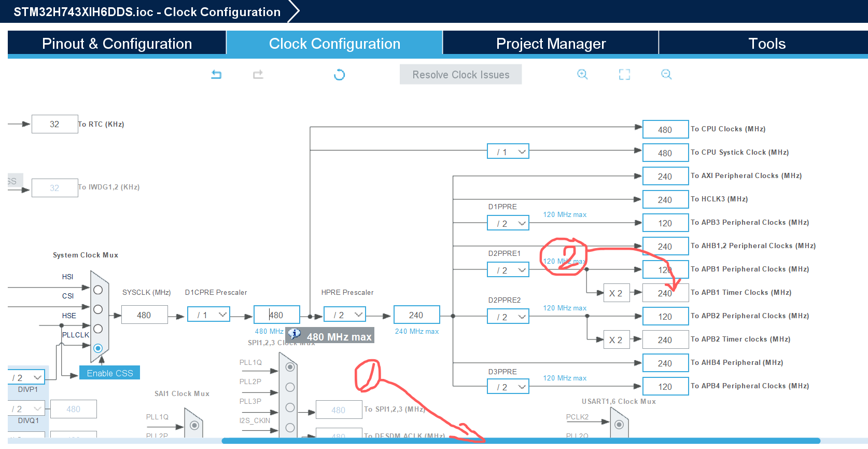This screenshot has height=449, width=868.
Task: Click the horizontal scrollbar at bottom
Action: coord(521,441)
